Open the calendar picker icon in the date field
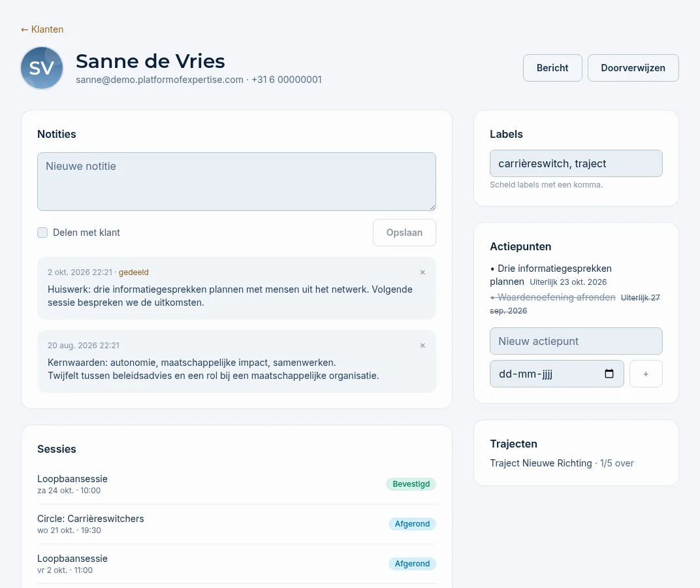Screen dimensions: 700x588 (x=609, y=374)
